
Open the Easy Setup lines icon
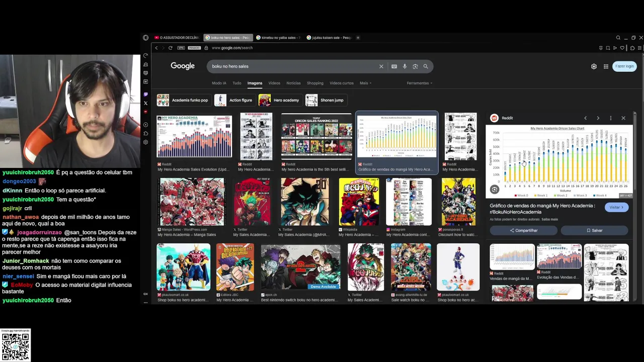point(639,48)
